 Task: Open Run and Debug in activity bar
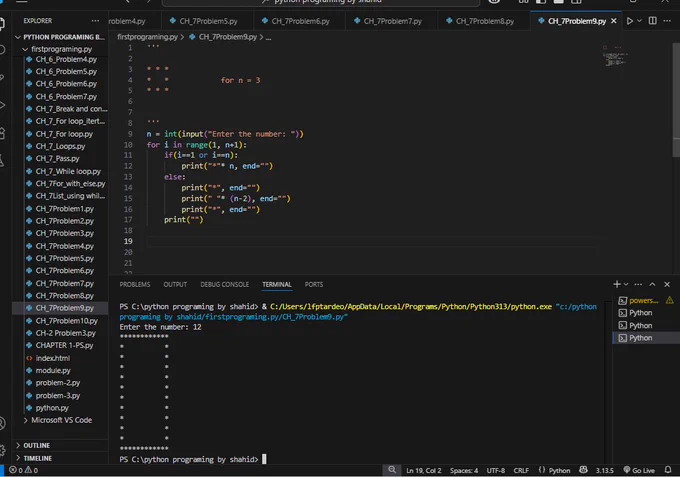(2, 105)
